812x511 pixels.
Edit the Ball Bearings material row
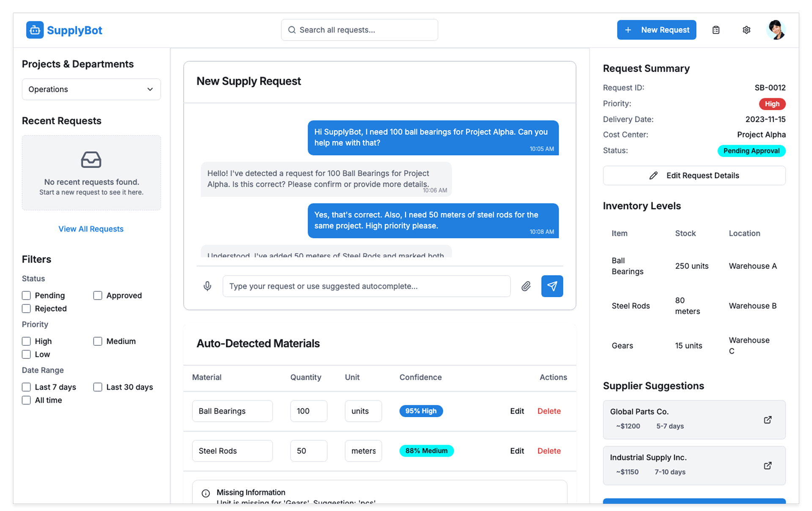[517, 411]
